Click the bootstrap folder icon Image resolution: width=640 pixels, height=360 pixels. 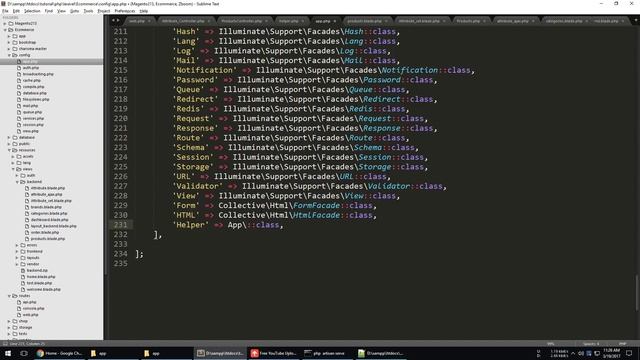pos(15,42)
